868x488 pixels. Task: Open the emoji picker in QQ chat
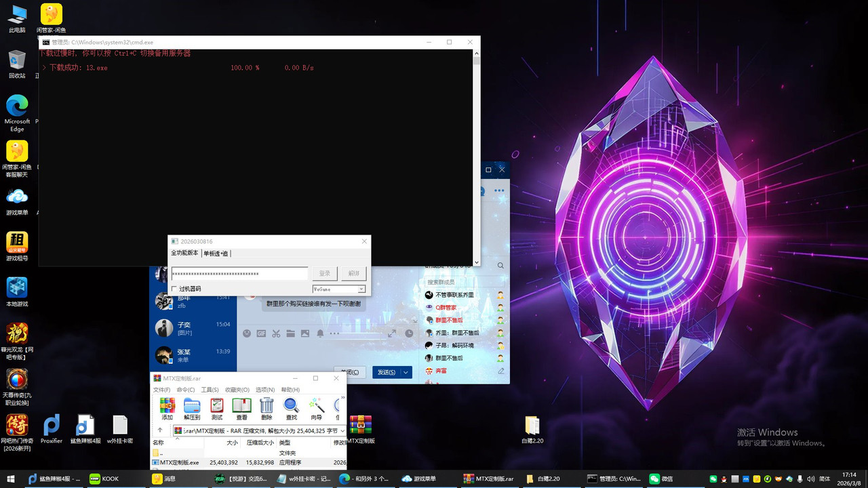(247, 333)
